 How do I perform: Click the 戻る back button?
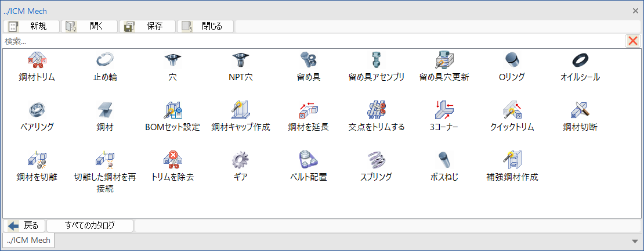coord(24,225)
